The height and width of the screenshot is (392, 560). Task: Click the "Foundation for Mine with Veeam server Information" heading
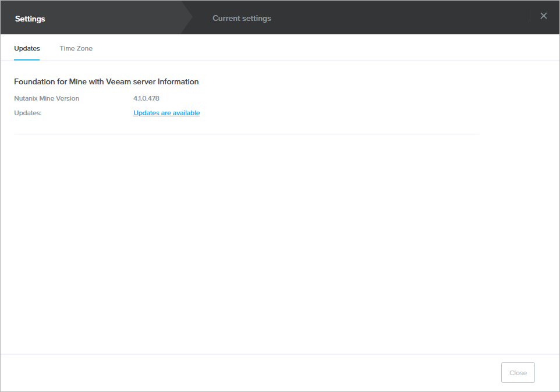tap(107, 81)
